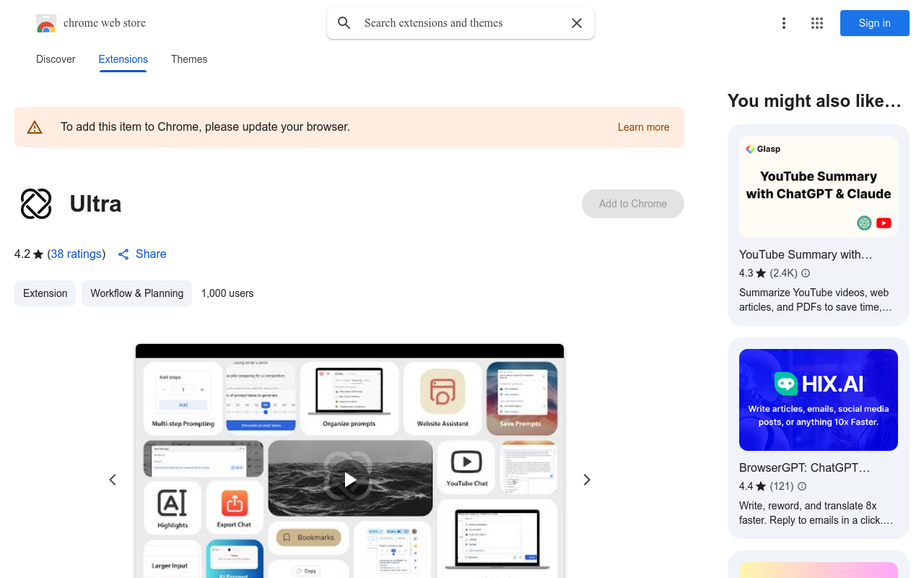Open the Workflow & Planning category

137,293
